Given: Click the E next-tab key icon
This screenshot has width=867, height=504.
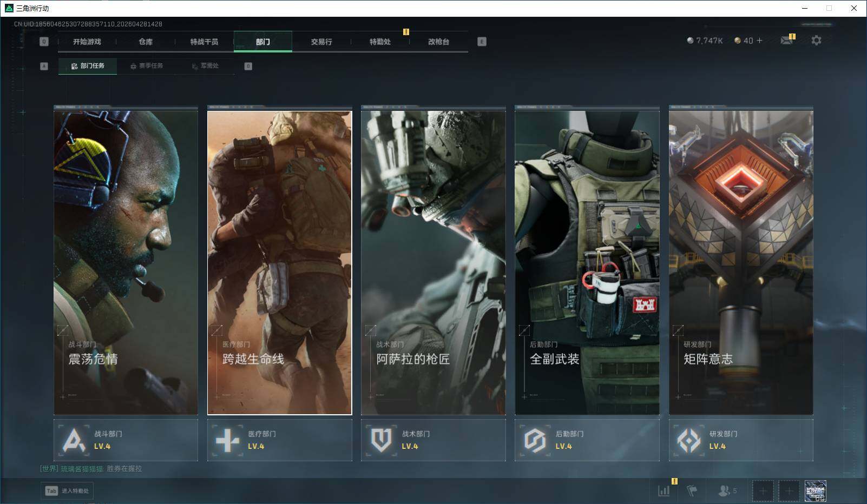Looking at the screenshot, I should point(482,42).
